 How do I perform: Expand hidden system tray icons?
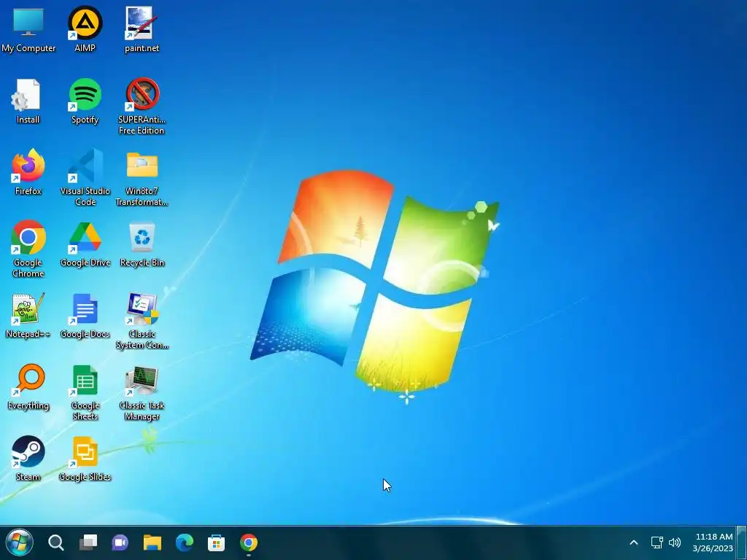pos(634,542)
